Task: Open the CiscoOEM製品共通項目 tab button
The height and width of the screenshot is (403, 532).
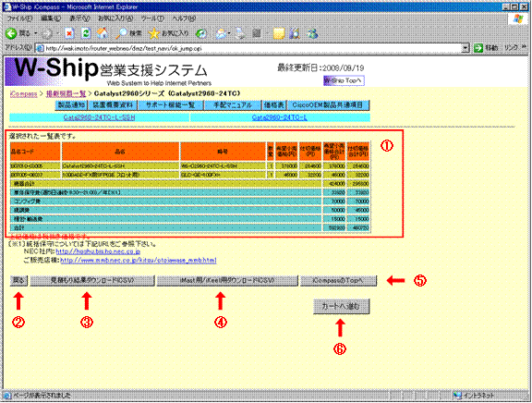Action: pyautogui.click(x=328, y=105)
